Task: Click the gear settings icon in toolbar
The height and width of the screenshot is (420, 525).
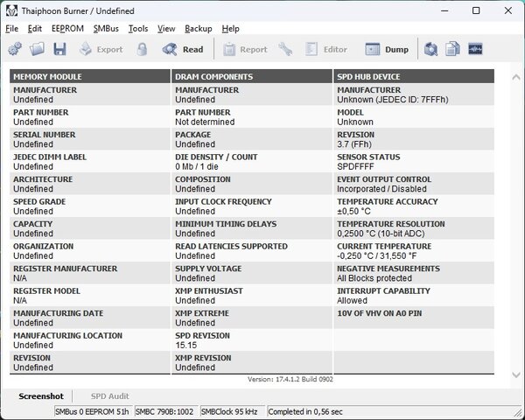Action: coord(15,49)
